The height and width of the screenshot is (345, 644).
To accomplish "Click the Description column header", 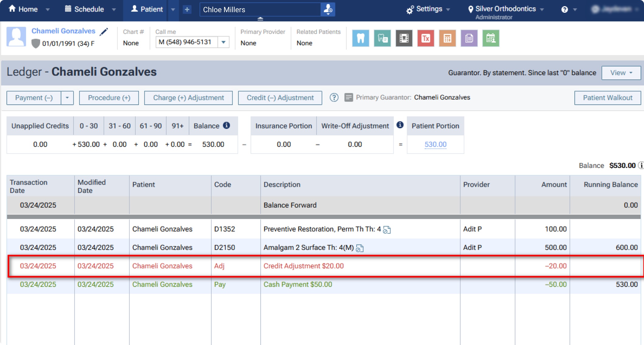I will point(360,186).
